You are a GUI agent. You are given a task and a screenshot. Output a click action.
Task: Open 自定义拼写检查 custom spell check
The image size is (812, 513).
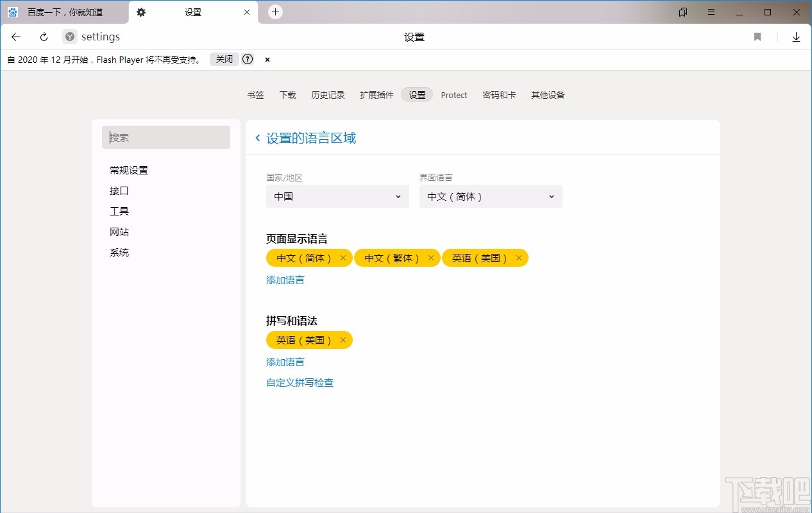click(x=300, y=382)
